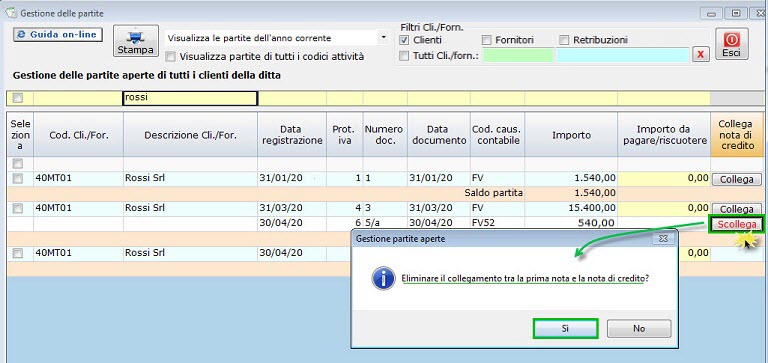Click the Importo column header

[571, 135]
